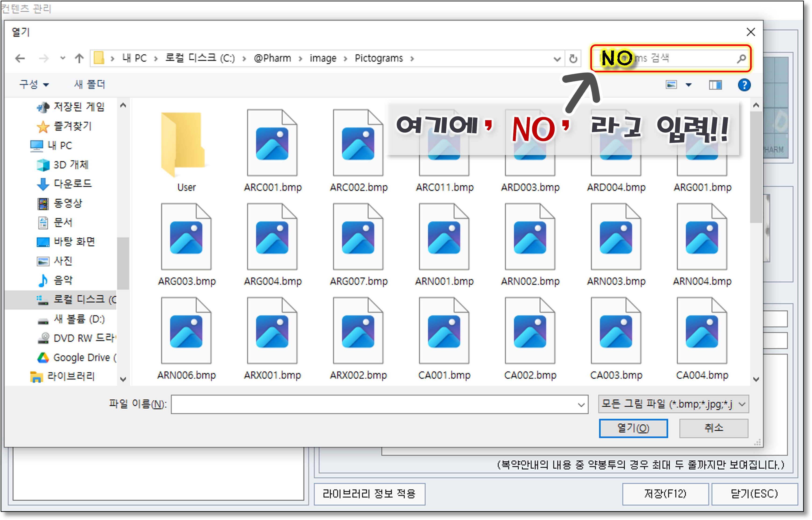Refresh the Pictograms folder listing

[573, 59]
